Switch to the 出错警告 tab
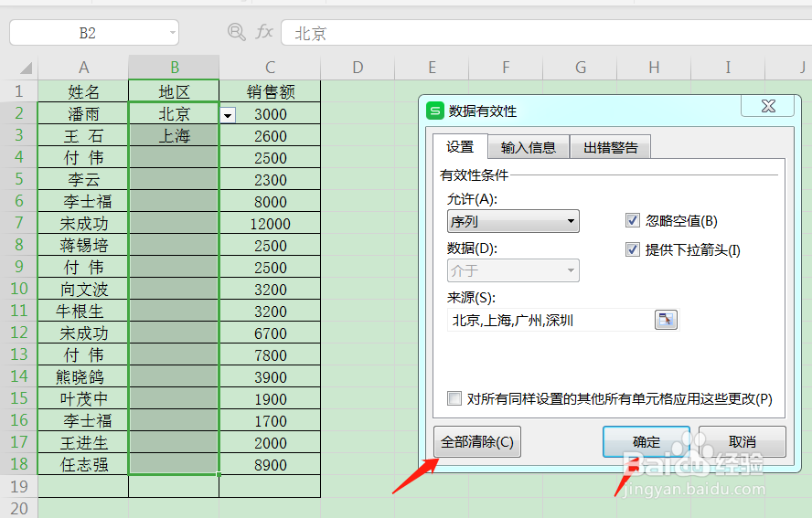The width and height of the screenshot is (812, 518). (x=610, y=148)
